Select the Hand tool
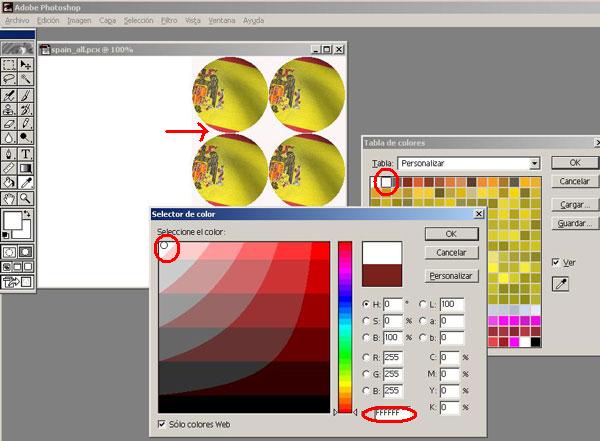This screenshot has width=600, height=441. coord(9,198)
